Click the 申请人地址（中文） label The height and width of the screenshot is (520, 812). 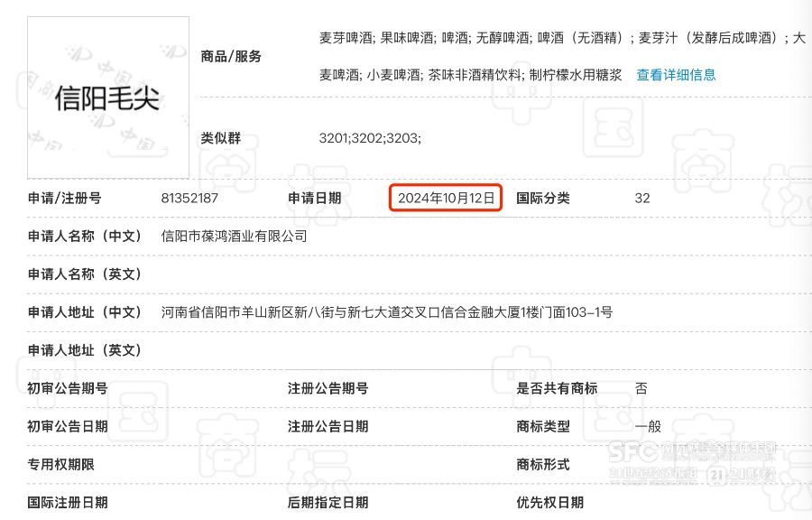pyautogui.click(x=85, y=312)
